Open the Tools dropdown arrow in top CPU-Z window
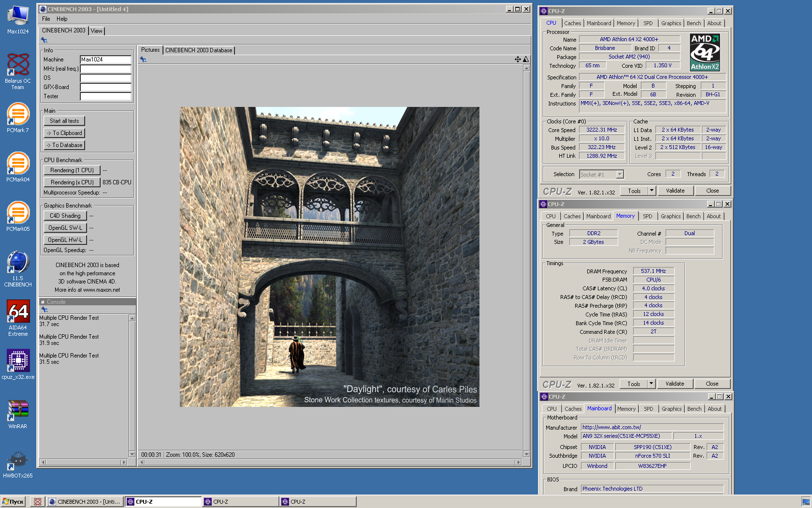 (x=652, y=191)
